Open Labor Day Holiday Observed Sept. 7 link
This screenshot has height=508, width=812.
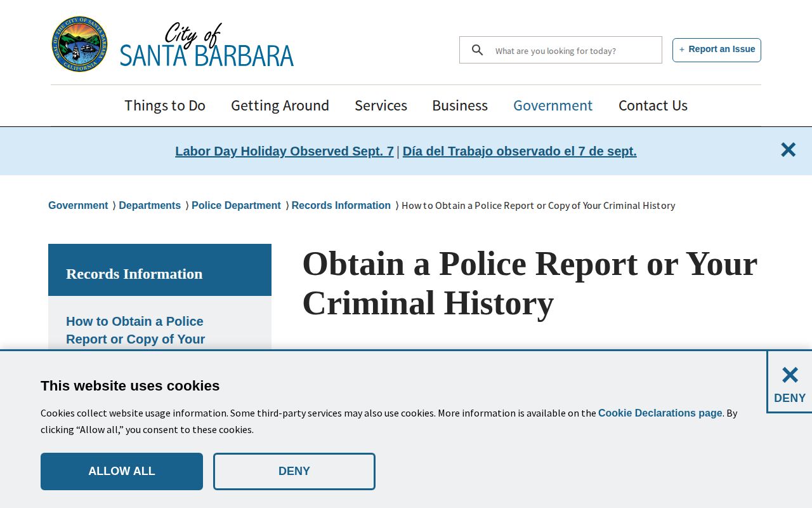pyautogui.click(x=284, y=151)
